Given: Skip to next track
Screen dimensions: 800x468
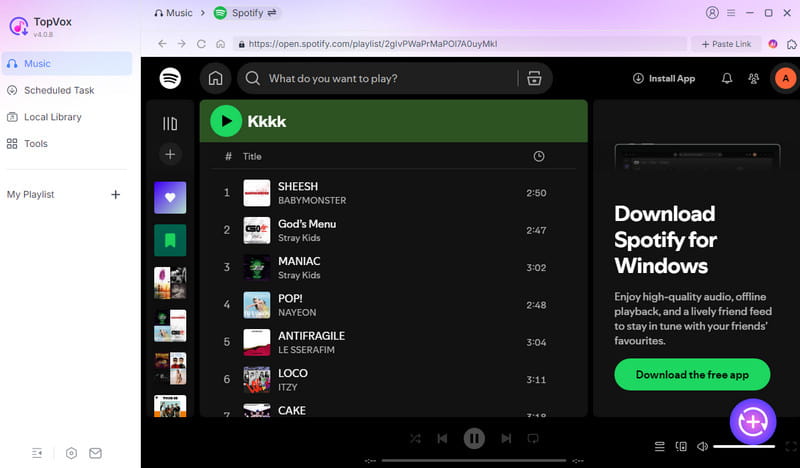Looking at the screenshot, I should (x=506, y=438).
